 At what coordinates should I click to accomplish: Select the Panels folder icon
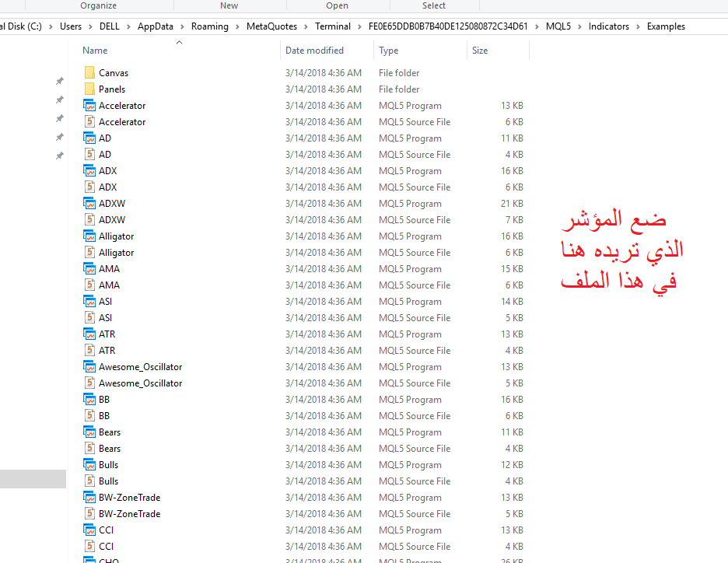89,89
